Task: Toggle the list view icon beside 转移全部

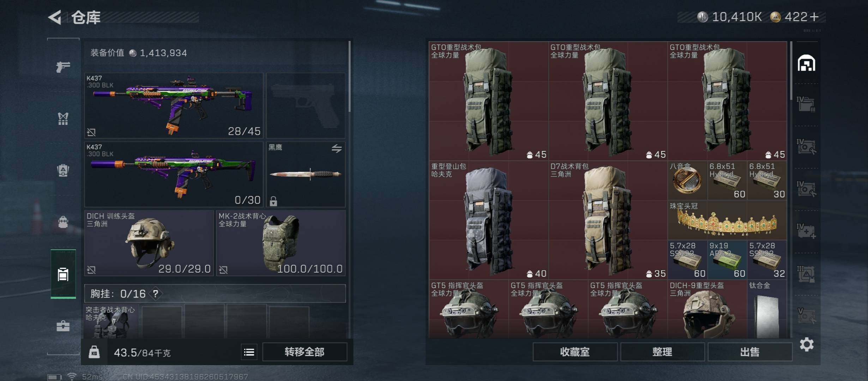Action: [x=249, y=352]
